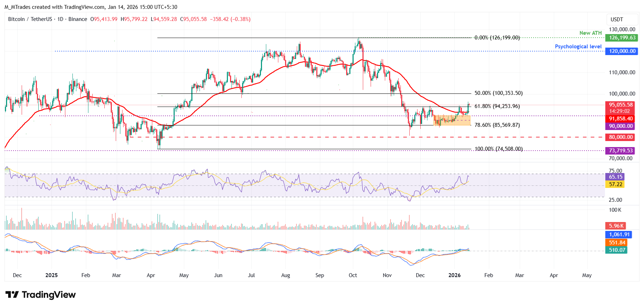The width and height of the screenshot is (644, 308).
Task: Click the red 91,858.40 moving average label
Action: (x=621, y=119)
